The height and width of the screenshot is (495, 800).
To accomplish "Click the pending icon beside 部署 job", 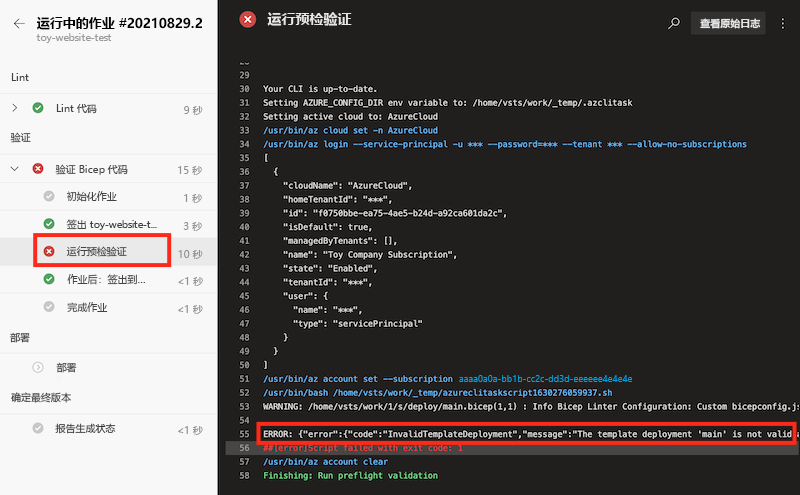I will [38, 367].
